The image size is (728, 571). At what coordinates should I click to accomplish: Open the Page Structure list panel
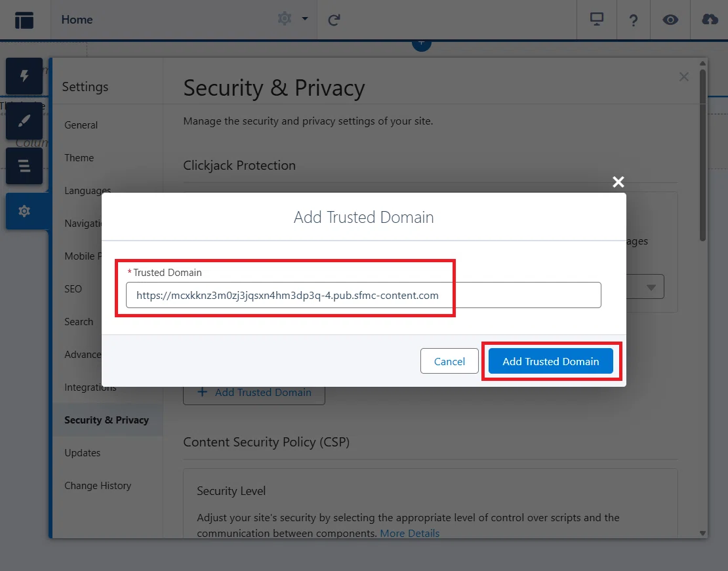24,166
